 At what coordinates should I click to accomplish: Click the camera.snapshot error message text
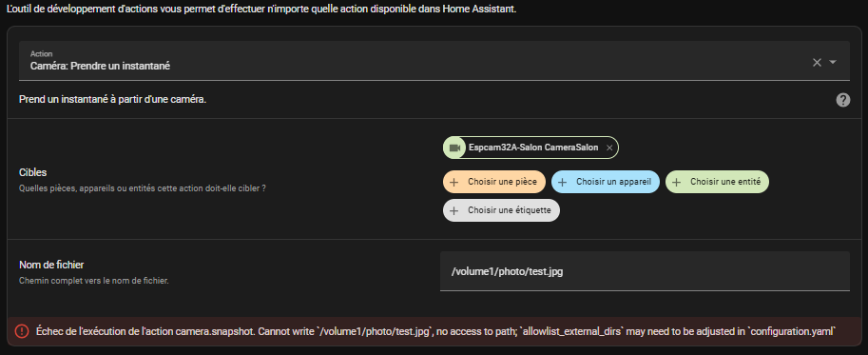[x=435, y=331]
